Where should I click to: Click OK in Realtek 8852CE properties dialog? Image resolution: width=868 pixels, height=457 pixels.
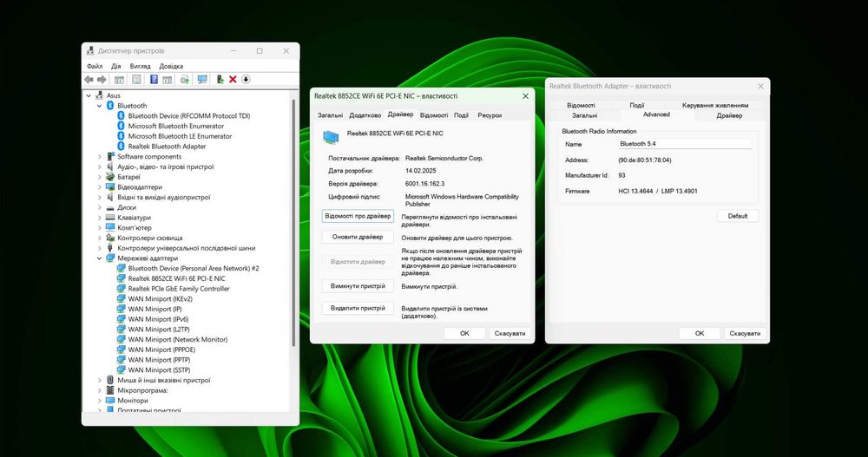click(x=464, y=334)
